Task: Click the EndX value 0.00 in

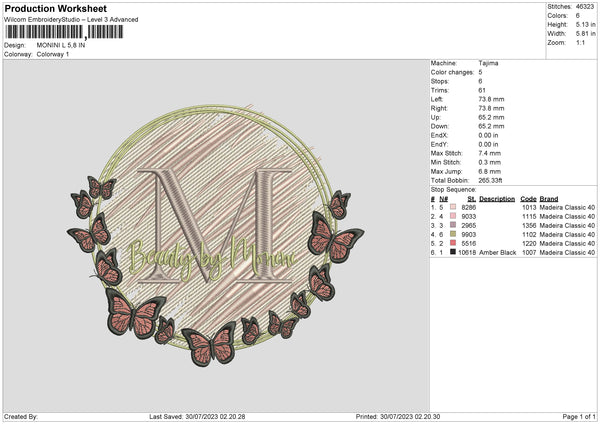Action: (488, 135)
